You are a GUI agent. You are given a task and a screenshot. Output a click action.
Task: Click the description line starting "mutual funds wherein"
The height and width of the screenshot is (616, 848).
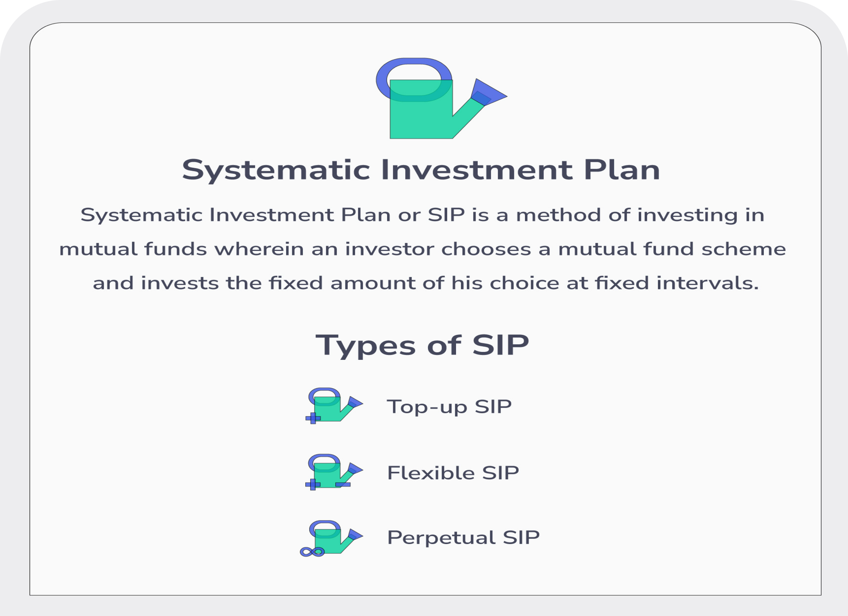pyautogui.click(x=422, y=249)
